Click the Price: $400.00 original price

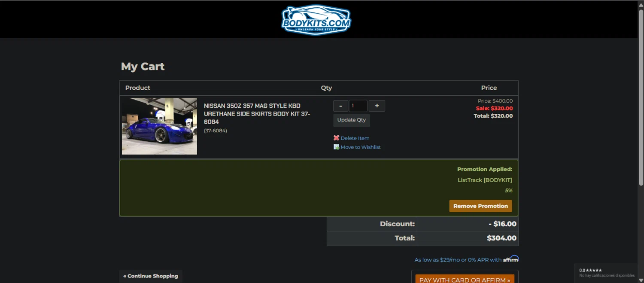[x=495, y=101]
